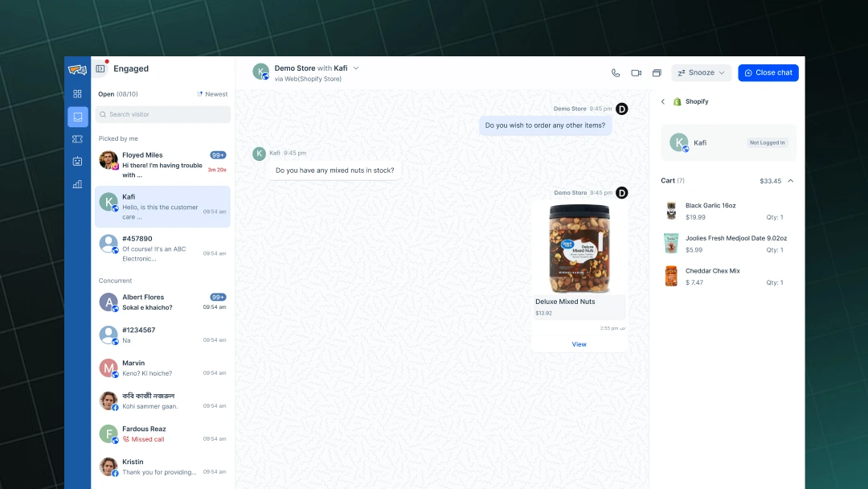Screen dimensions: 868x489
Task: Expand the Demo Store conversation dropdown arrow
Action: 355,68
